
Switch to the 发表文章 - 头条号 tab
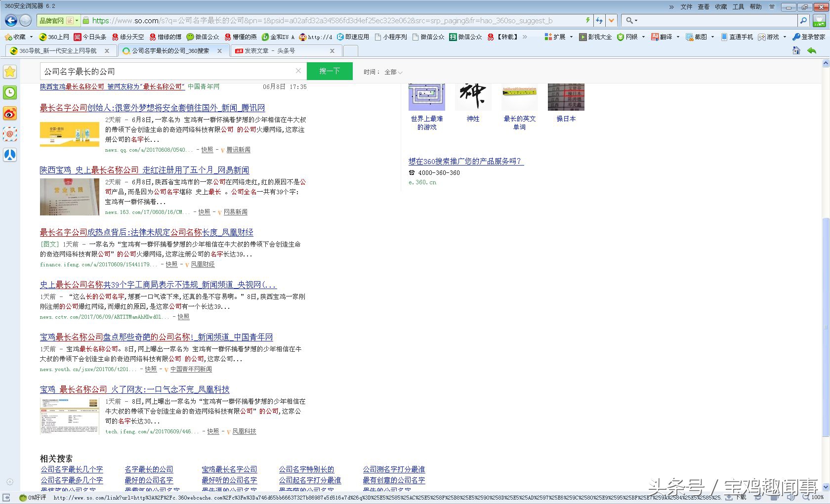pos(286,51)
